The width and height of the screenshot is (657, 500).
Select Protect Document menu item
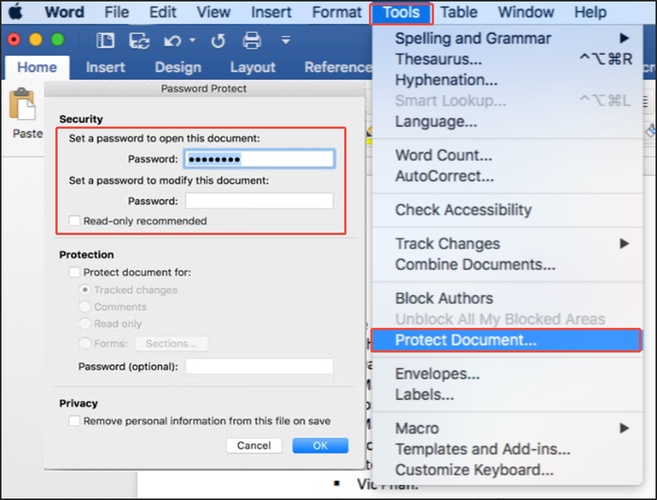[x=506, y=340]
